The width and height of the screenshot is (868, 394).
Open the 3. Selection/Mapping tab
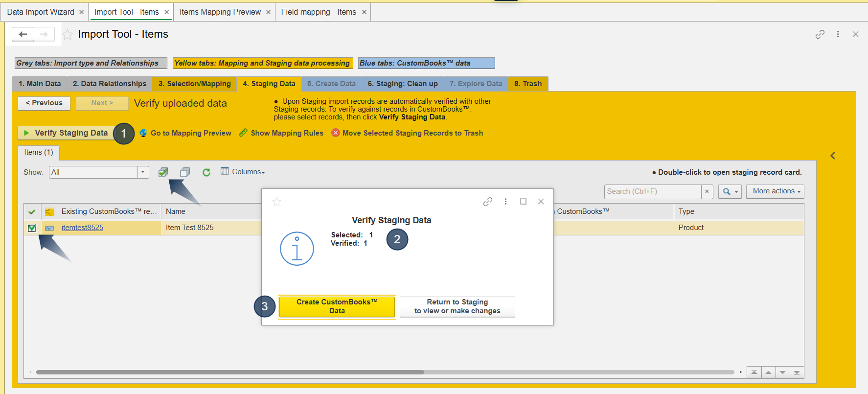194,84
